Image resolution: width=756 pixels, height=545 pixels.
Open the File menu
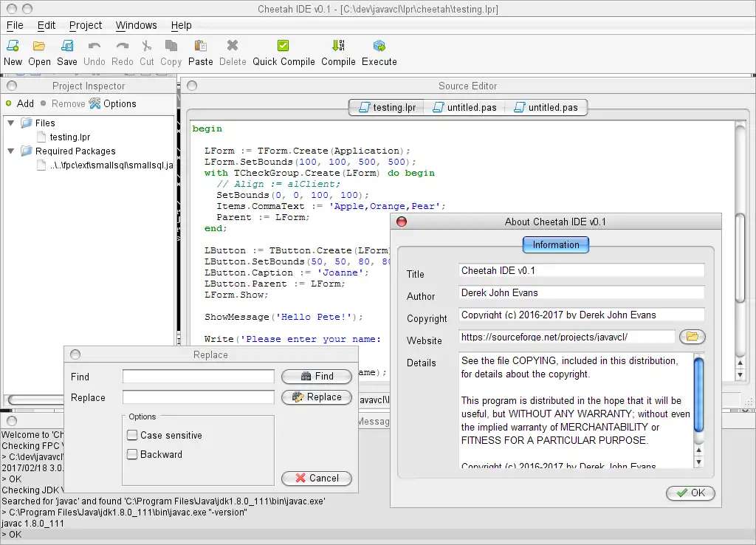click(x=15, y=25)
